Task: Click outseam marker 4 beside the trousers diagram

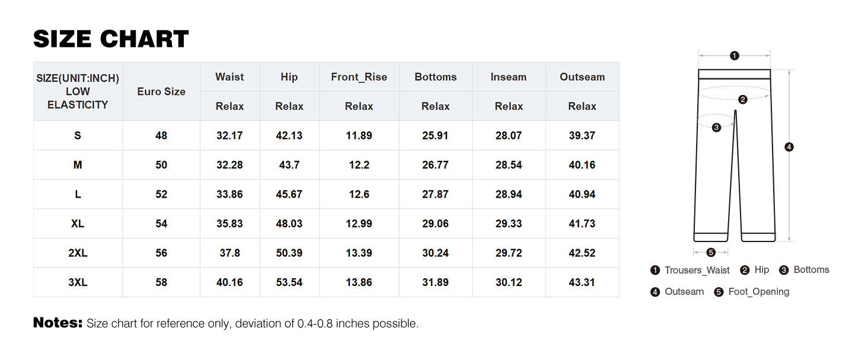Action: click(x=789, y=147)
